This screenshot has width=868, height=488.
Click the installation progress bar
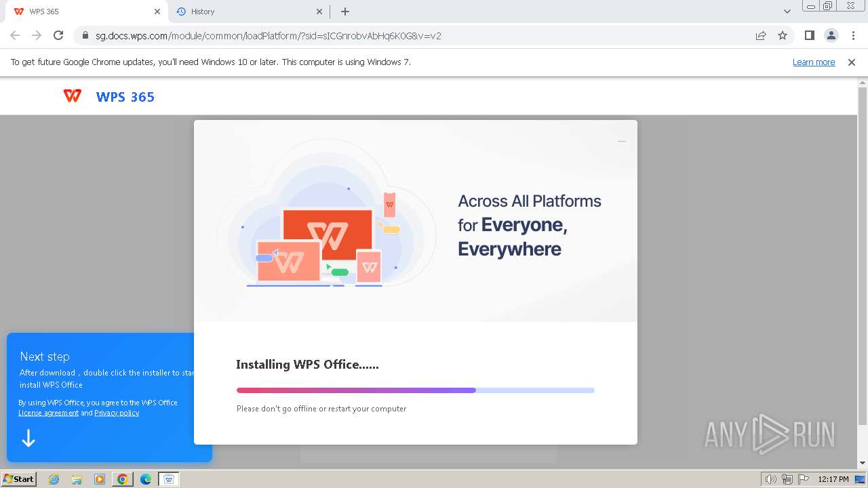[415, 390]
